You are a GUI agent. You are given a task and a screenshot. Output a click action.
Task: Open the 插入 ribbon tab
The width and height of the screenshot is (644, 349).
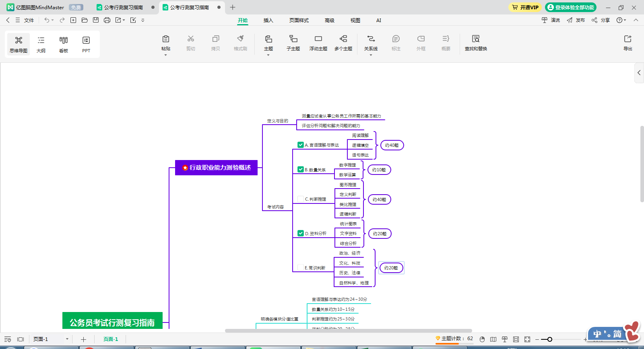pyautogui.click(x=268, y=21)
